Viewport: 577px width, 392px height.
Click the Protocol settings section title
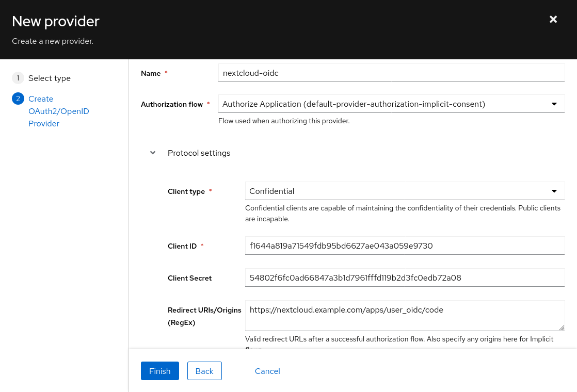[x=199, y=153]
